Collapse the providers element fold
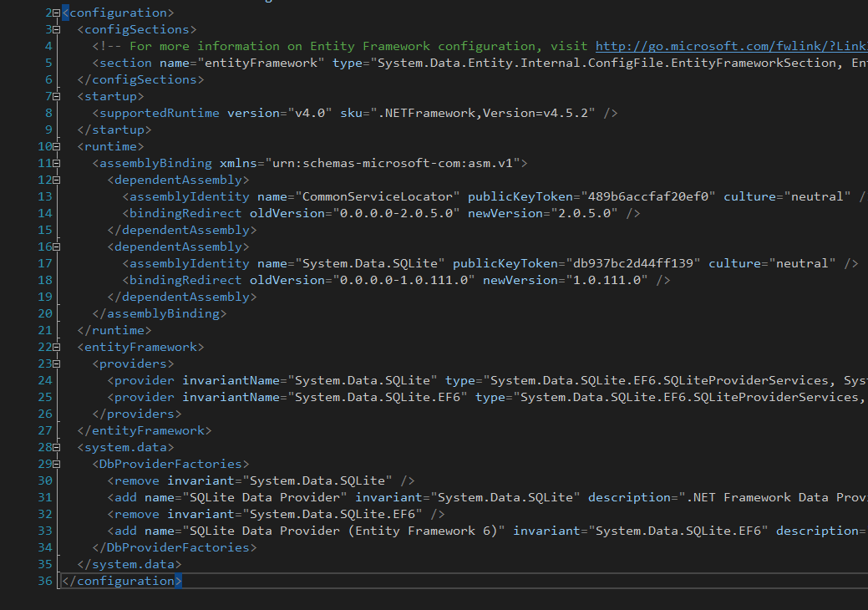This screenshot has width=868, height=610. tap(58, 363)
